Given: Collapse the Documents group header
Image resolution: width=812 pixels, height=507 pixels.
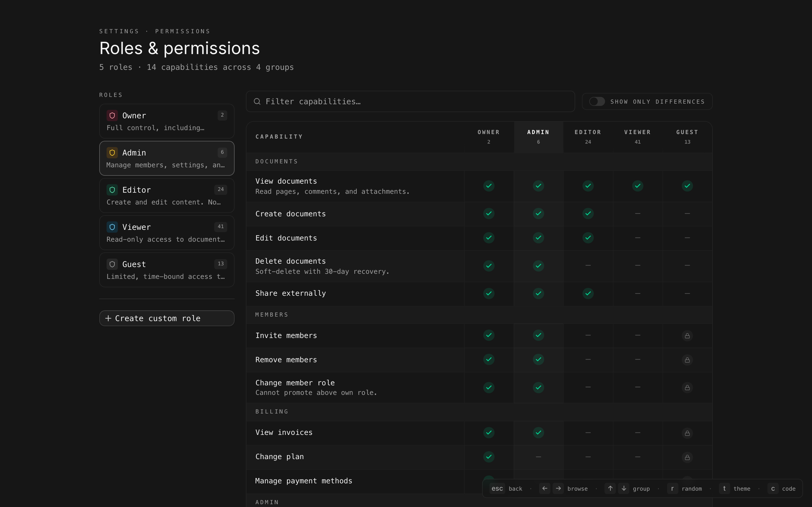Looking at the screenshot, I should click(277, 162).
